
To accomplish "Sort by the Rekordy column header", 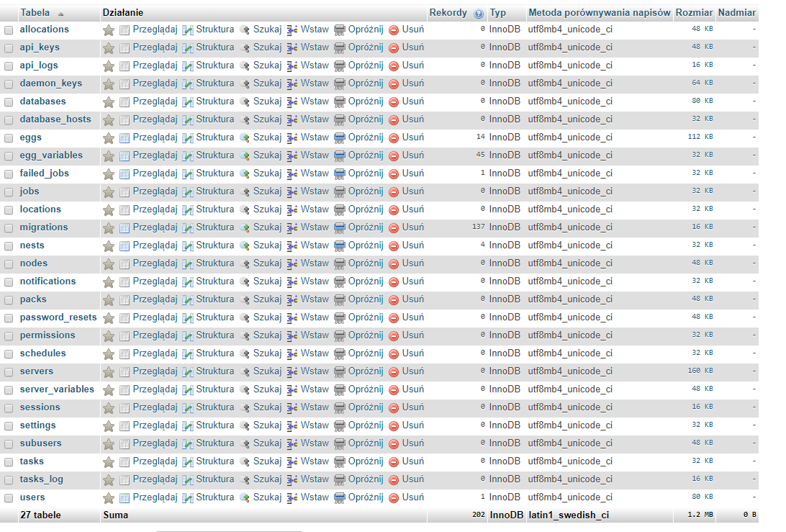I will coord(449,13).
